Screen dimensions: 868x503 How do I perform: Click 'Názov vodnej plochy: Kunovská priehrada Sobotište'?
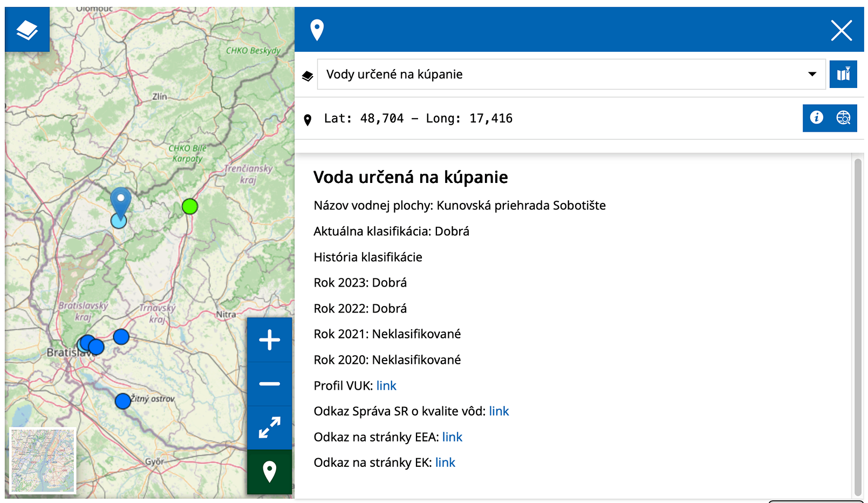click(460, 206)
